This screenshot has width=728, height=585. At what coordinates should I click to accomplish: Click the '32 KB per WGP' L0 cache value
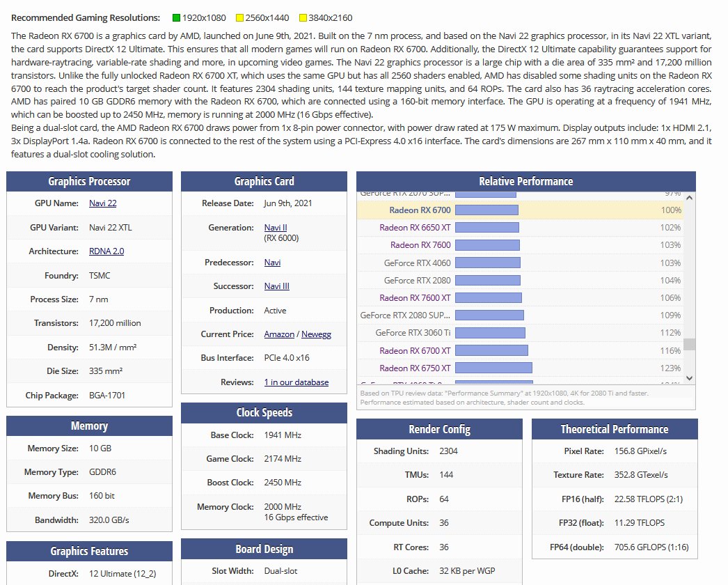click(x=467, y=570)
